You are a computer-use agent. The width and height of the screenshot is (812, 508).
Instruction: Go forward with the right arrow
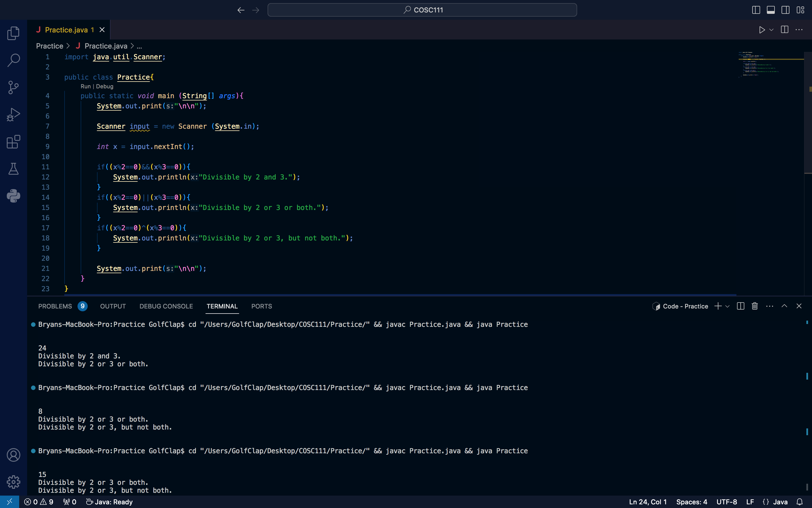pyautogui.click(x=256, y=10)
